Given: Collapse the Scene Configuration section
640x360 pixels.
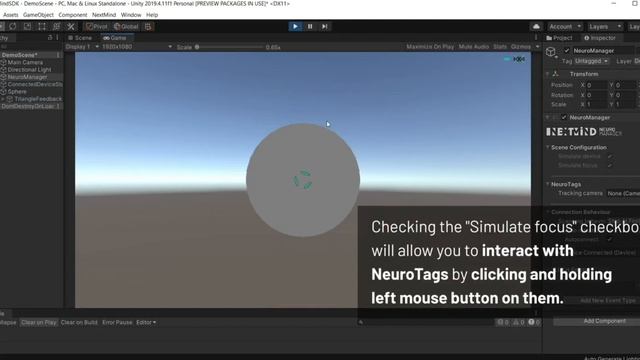Looking at the screenshot, I should (x=548, y=147).
